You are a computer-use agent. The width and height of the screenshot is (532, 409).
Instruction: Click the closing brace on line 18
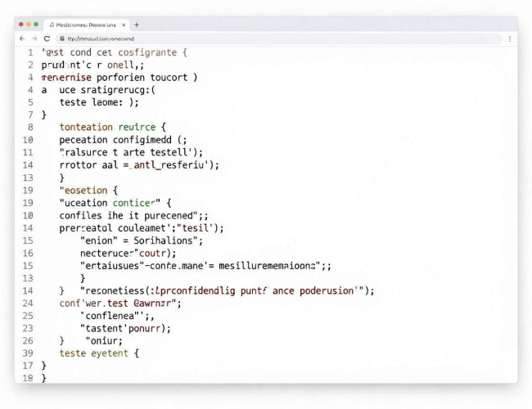tap(43, 378)
